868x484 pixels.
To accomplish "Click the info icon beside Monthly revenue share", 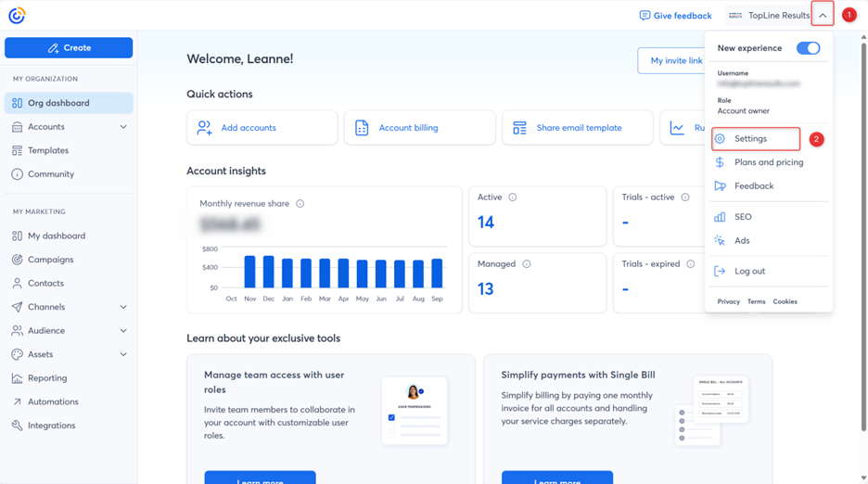I will [x=300, y=204].
